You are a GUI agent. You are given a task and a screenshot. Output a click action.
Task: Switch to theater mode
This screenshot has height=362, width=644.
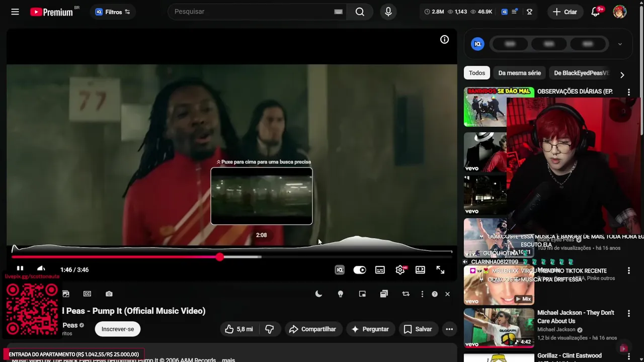(420, 270)
